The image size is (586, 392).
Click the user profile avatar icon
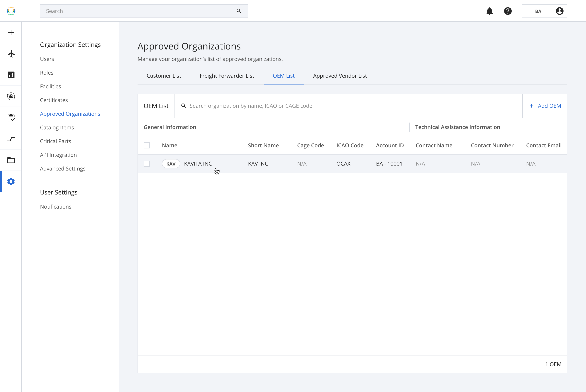click(x=560, y=11)
